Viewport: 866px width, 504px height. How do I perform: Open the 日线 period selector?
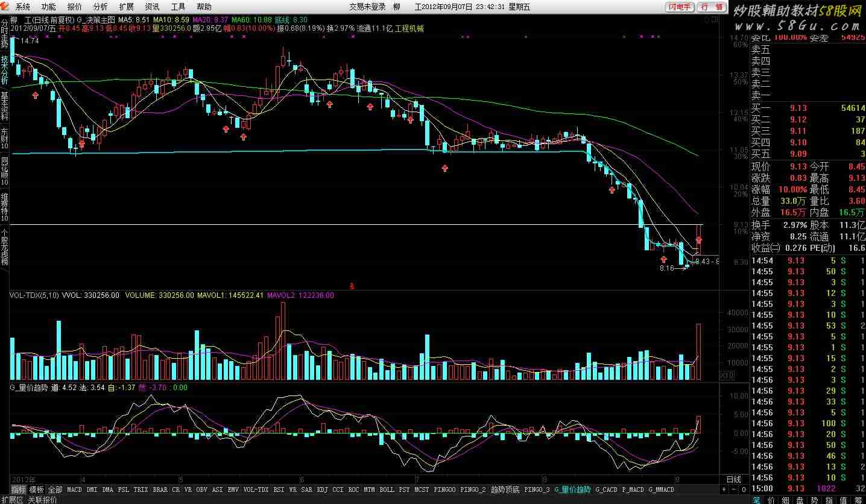(x=733, y=479)
